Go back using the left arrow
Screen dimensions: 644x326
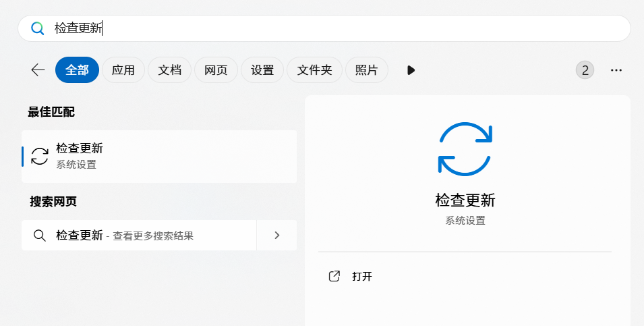(38, 70)
